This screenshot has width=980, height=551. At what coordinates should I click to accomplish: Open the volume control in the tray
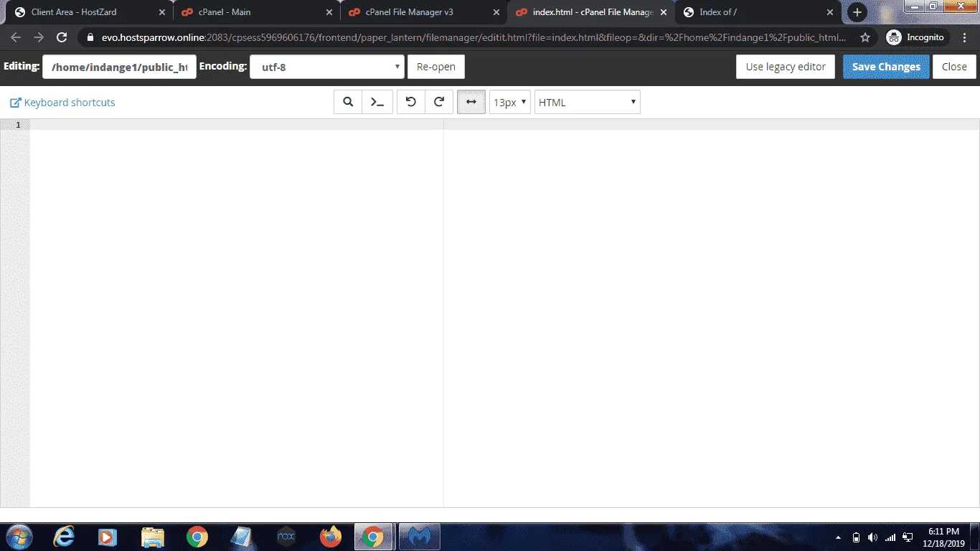point(873,537)
